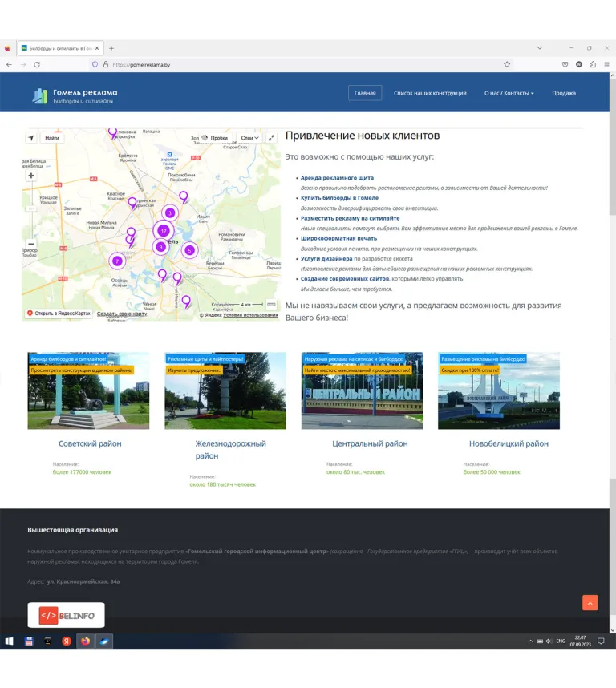This screenshot has width=616, height=688.
Task: Zoom in the map with plus button
Action: click(31, 176)
